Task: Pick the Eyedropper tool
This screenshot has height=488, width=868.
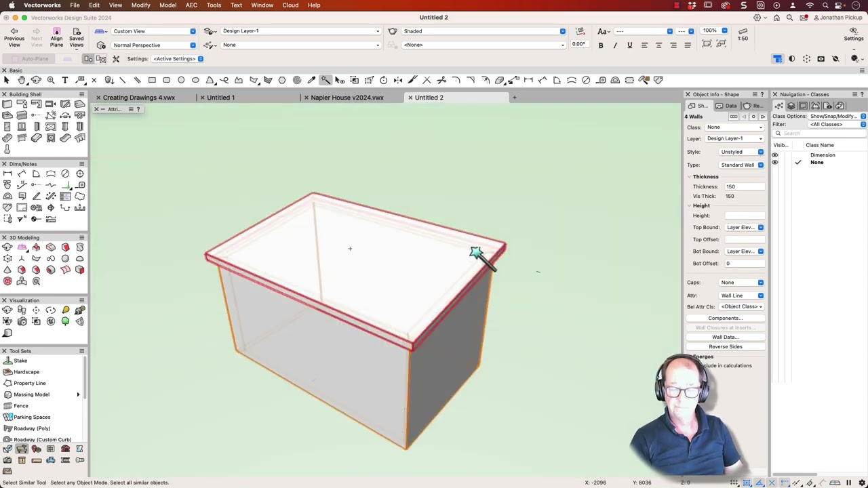Action: [x=311, y=80]
